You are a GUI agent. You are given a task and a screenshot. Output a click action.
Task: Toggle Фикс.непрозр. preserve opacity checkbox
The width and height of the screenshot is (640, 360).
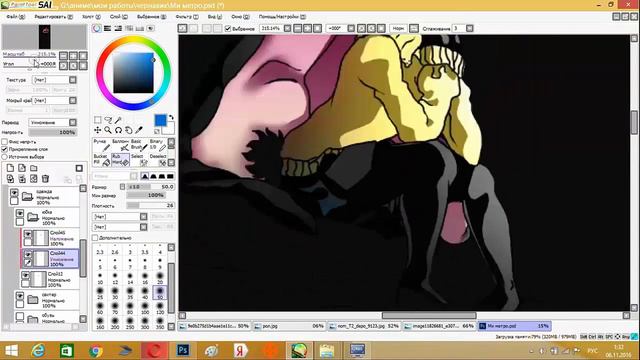click(x=4, y=142)
